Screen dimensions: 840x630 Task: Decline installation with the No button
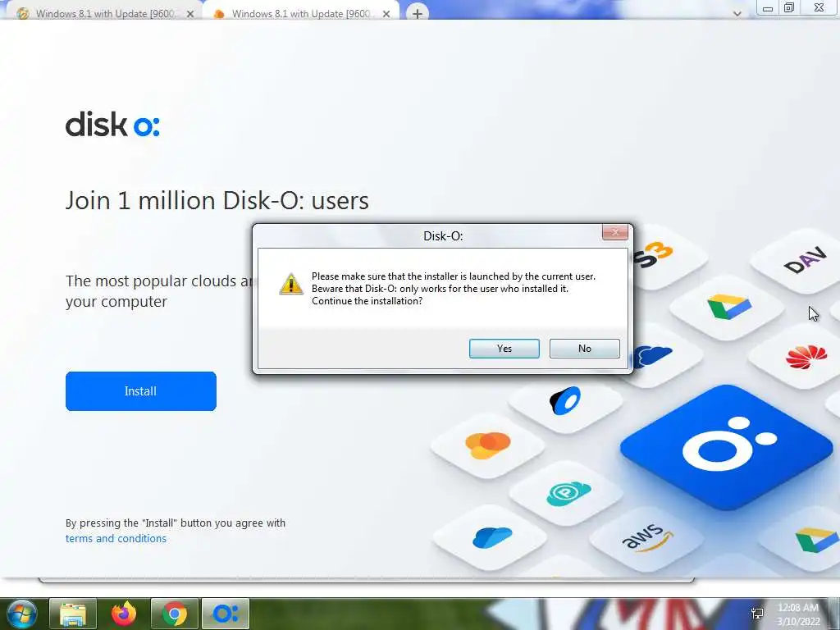point(584,348)
